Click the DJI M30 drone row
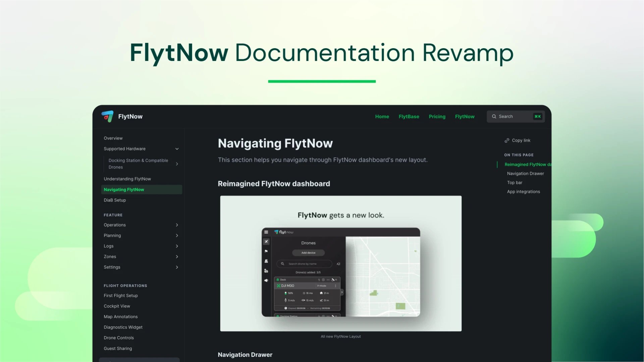 307,286
